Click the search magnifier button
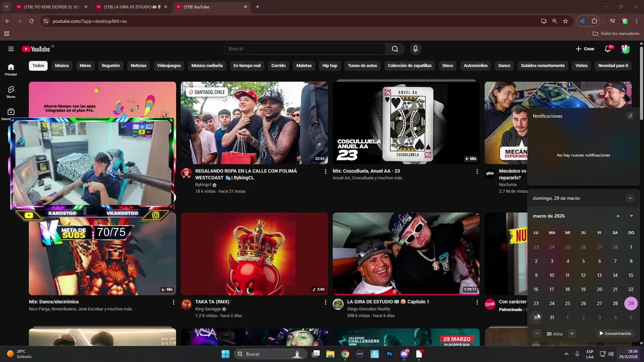Image resolution: width=644 pixels, height=362 pixels. click(x=395, y=49)
